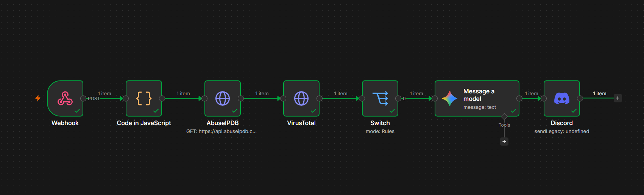Open the Code in JavaScript node
644x195 pixels.
click(x=144, y=98)
